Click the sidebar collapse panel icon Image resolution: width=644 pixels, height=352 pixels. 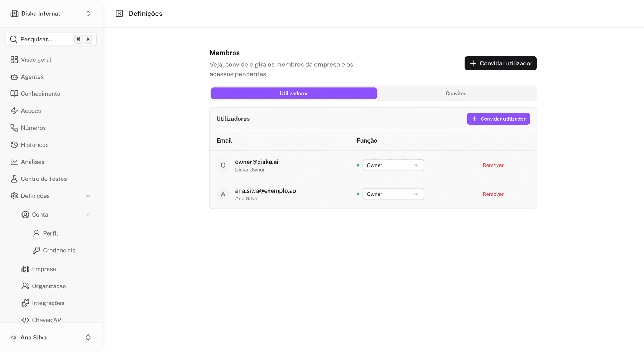click(x=119, y=14)
